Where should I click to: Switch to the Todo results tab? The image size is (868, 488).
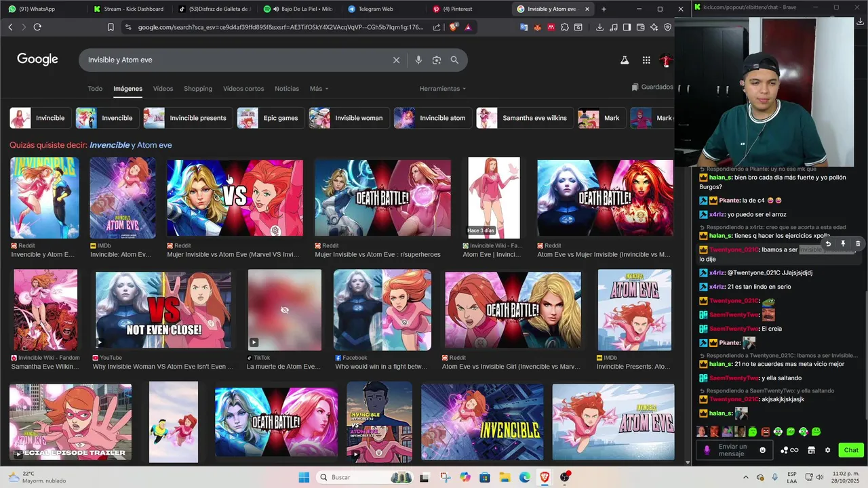click(95, 89)
